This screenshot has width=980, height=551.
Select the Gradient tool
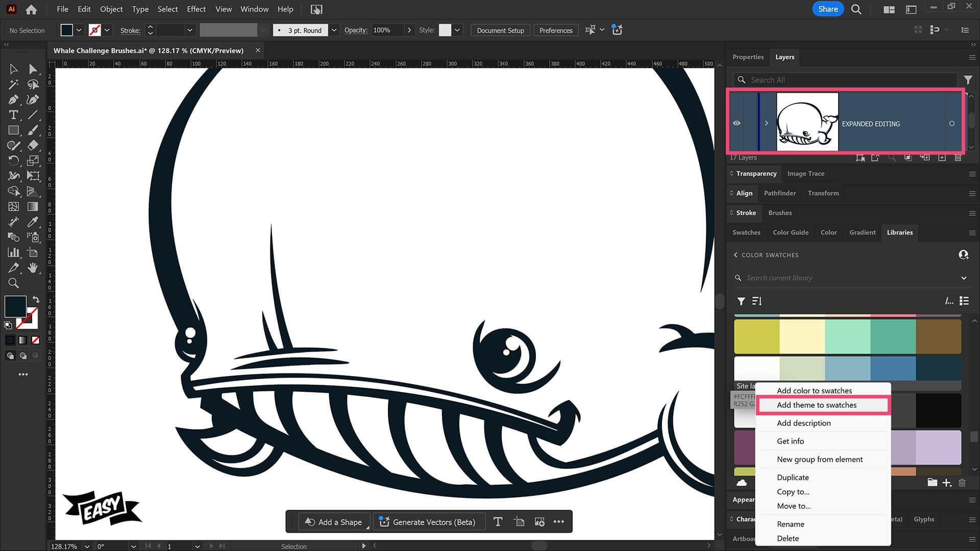(33, 207)
